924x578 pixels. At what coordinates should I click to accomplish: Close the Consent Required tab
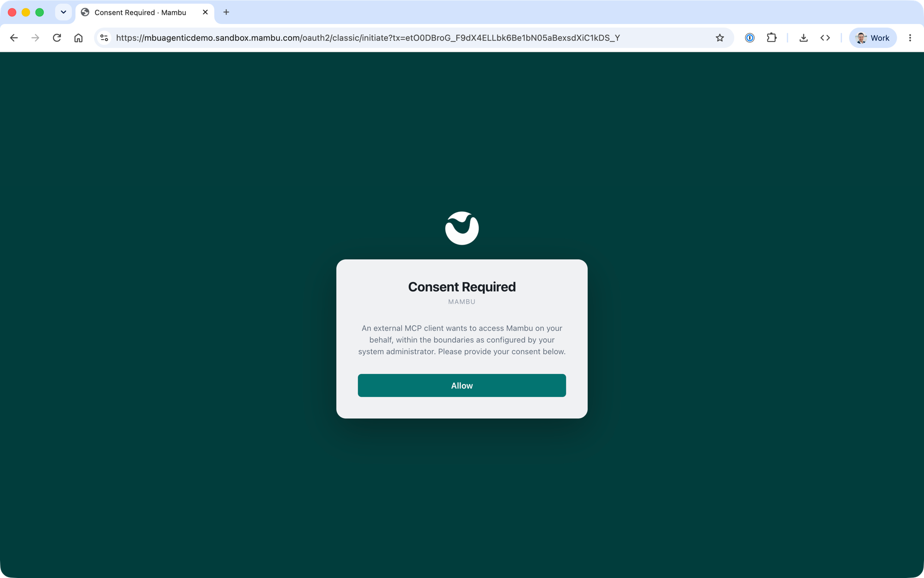tap(205, 12)
